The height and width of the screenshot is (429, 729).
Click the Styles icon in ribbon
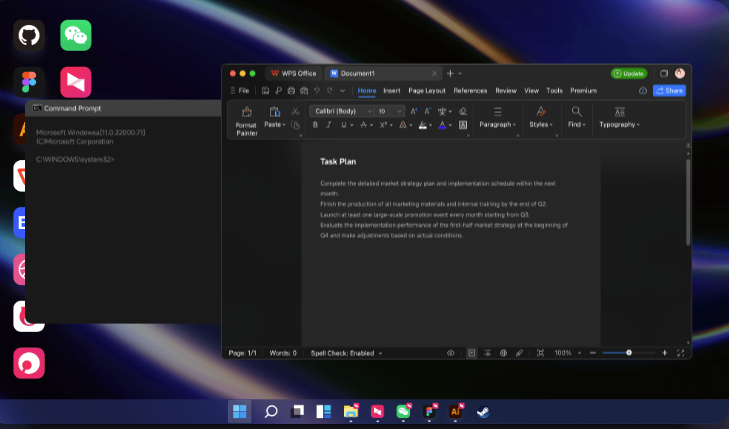coord(541,112)
